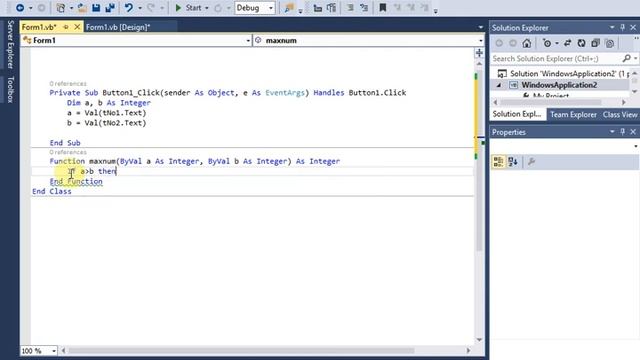Toggle the pin on the Form1.vb tab

click(x=65, y=27)
